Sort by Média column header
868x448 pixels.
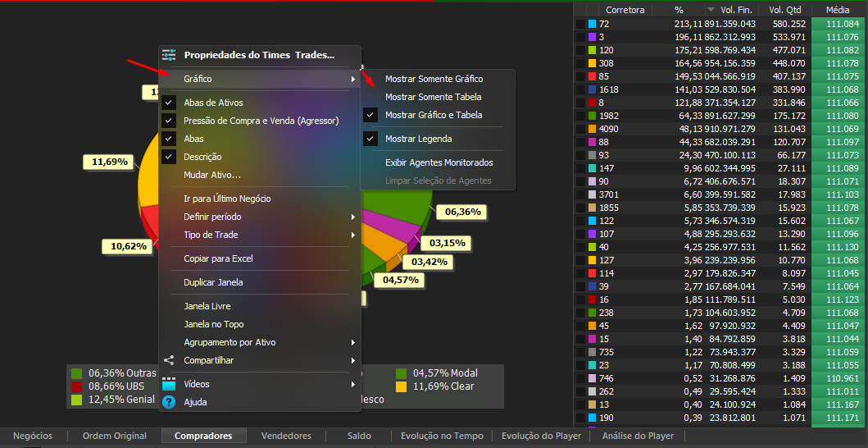(838, 10)
